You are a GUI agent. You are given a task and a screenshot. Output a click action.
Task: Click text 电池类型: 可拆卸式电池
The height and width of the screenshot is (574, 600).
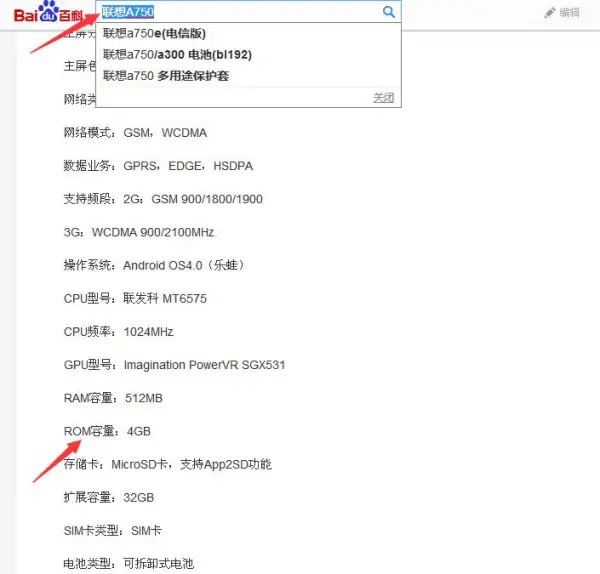129,564
